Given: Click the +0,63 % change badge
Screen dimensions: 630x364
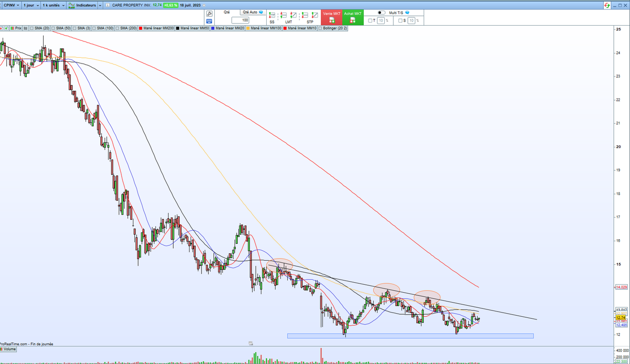Looking at the screenshot, I should (170, 5).
